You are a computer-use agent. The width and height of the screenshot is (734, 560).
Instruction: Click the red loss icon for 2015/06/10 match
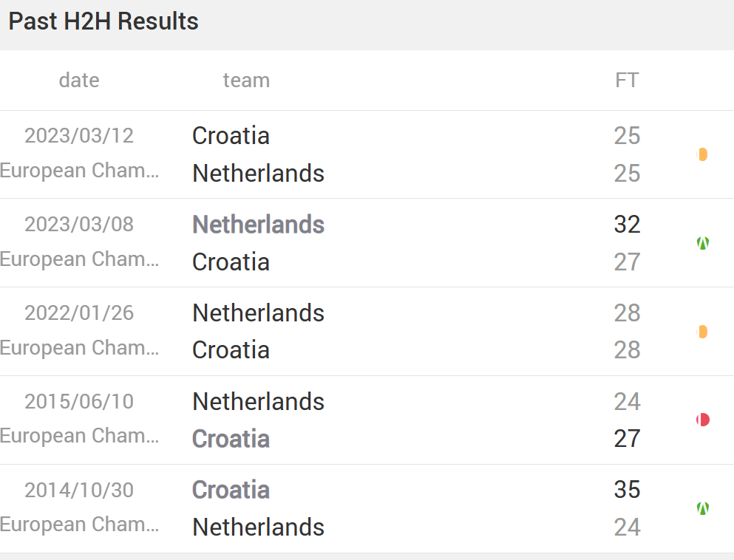click(703, 420)
